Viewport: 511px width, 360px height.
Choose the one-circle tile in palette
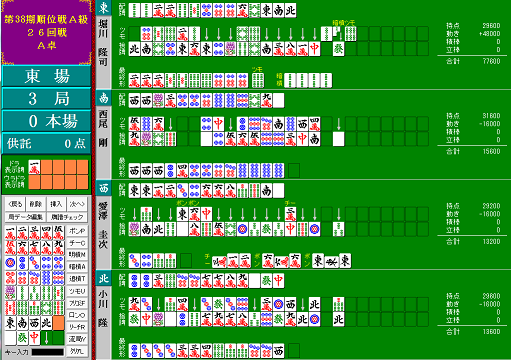pos(10,263)
